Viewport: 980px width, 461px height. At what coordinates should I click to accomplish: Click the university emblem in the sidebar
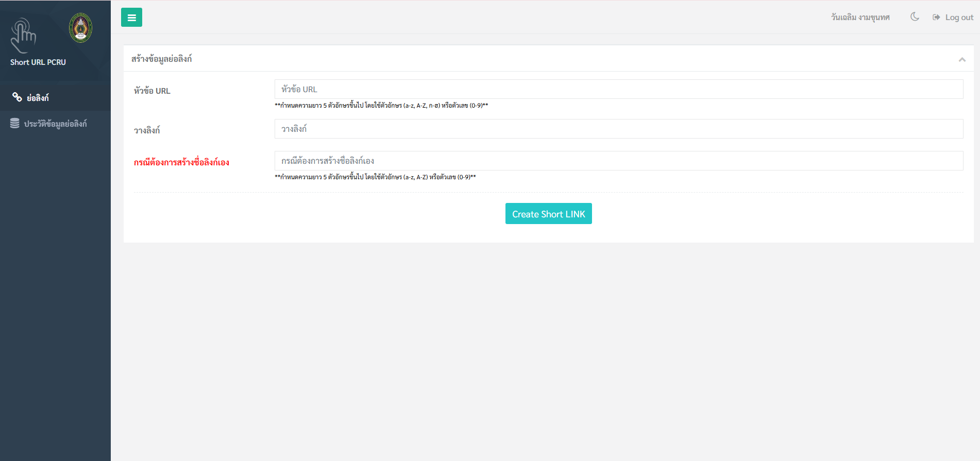click(81, 28)
